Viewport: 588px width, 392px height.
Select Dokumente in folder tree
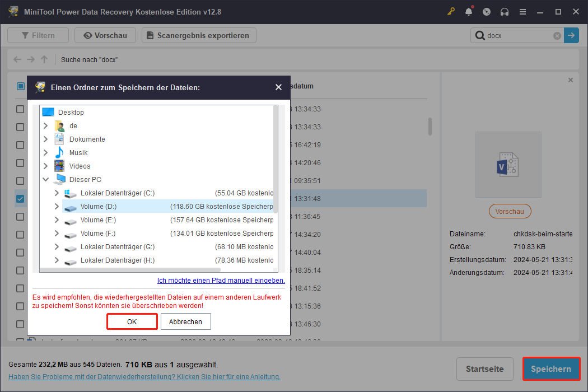point(87,139)
